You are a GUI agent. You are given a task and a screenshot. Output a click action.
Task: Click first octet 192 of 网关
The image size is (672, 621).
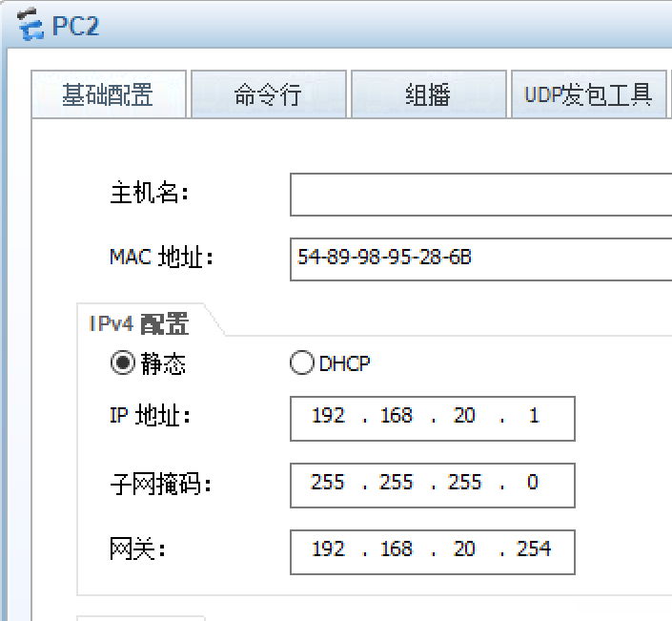328,549
